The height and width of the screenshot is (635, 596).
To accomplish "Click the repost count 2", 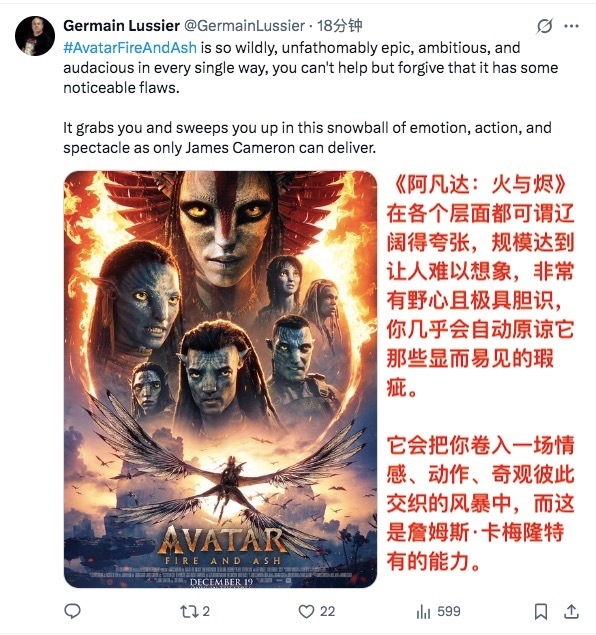I will pyautogui.click(x=206, y=612).
